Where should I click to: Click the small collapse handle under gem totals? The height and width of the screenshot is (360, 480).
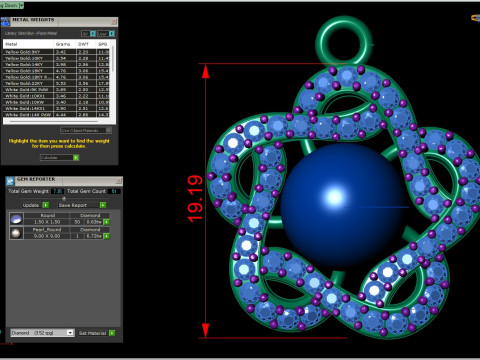pos(64,198)
